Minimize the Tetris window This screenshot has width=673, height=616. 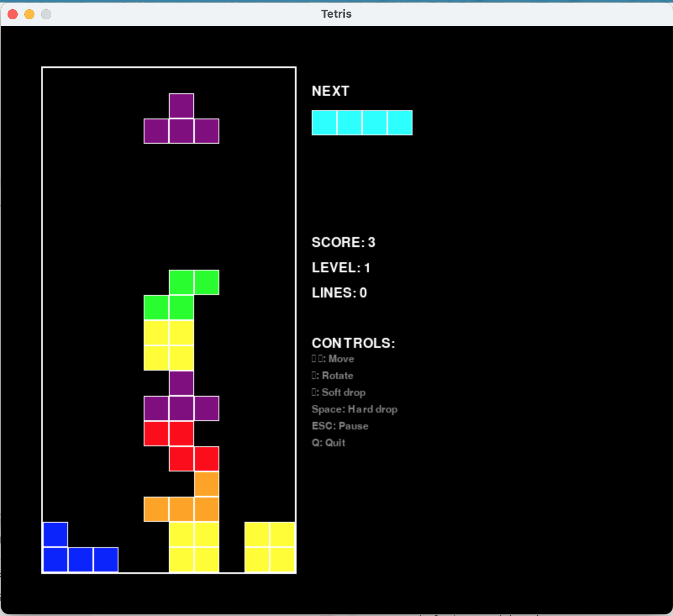click(x=29, y=14)
